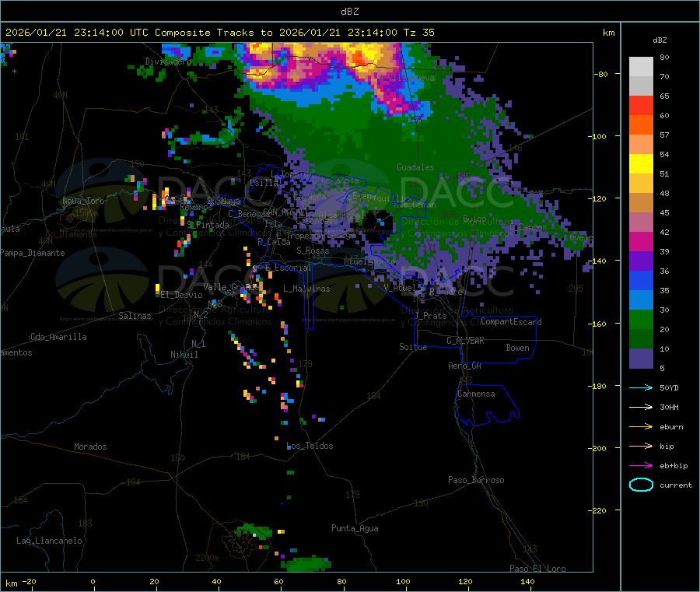Select the dark orange 57–60 dBZ swatch

641,125
